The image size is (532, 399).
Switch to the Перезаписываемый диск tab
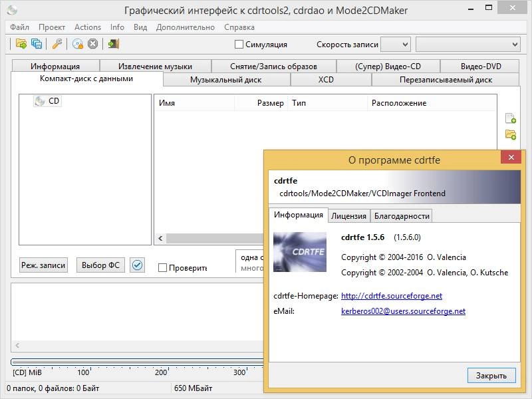[x=446, y=80]
